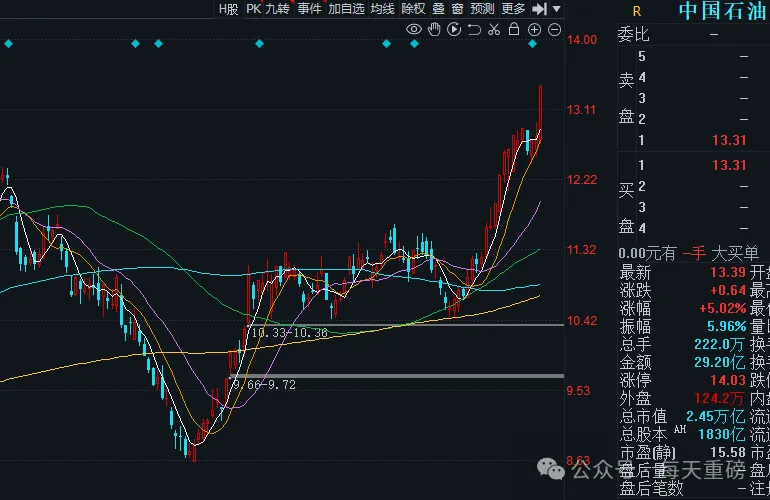The height and width of the screenshot is (500, 770).
Task: Click the 委比 label
Action: (633, 34)
